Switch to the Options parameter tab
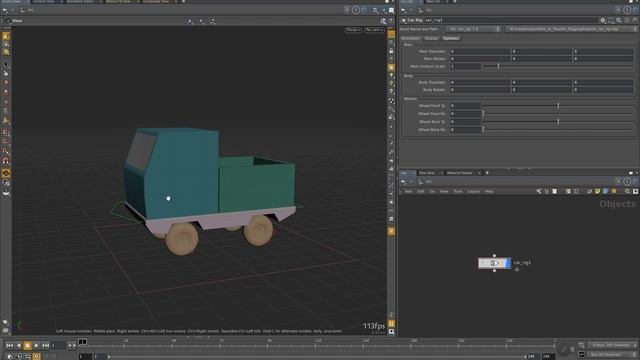 451,38
